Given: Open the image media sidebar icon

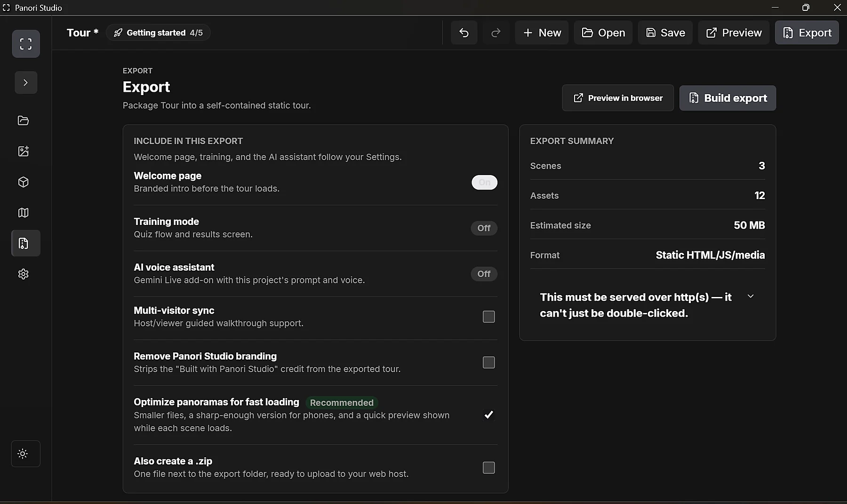Looking at the screenshot, I should pos(23,151).
